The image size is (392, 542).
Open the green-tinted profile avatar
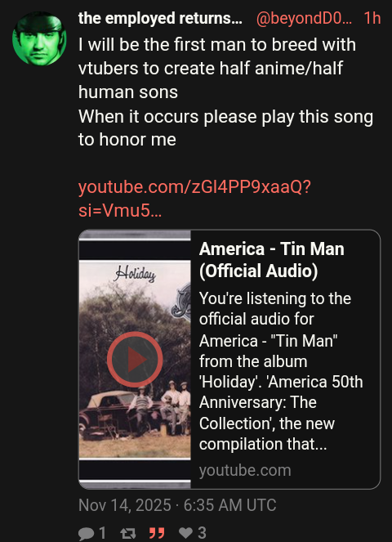click(39, 38)
